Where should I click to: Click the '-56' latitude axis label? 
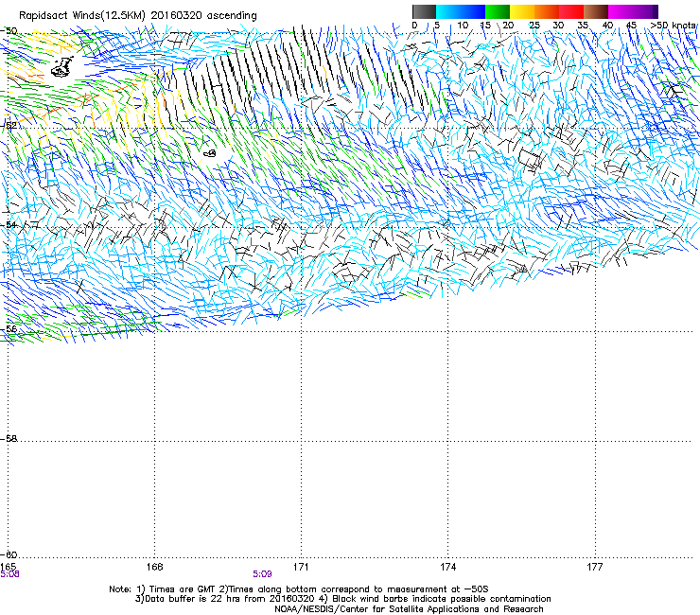coord(9,328)
